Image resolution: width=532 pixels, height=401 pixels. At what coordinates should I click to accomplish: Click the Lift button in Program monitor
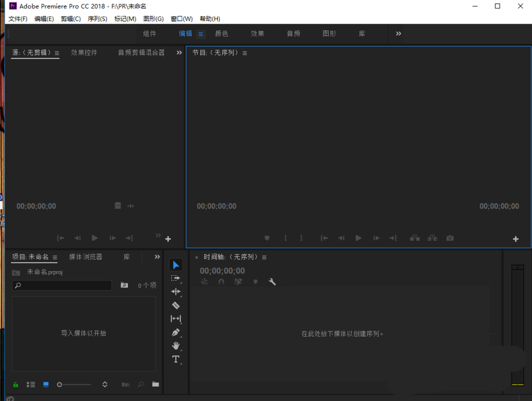414,238
